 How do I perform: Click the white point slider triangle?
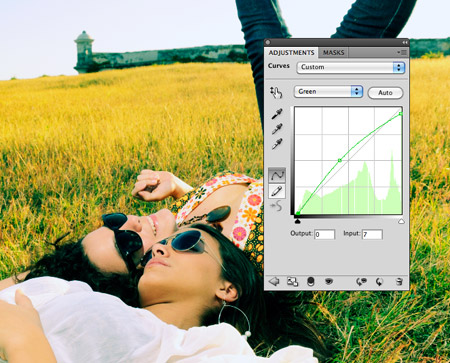[x=401, y=221]
